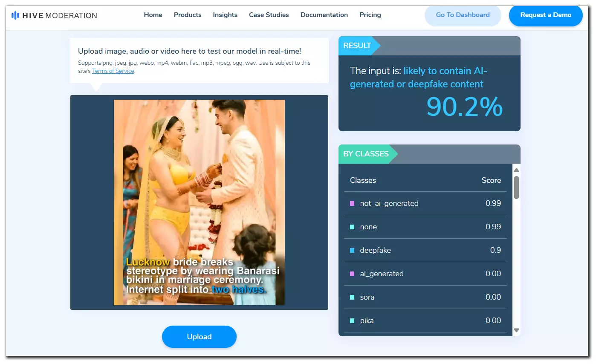
Task: Open the Terms of Service link
Action: (113, 71)
